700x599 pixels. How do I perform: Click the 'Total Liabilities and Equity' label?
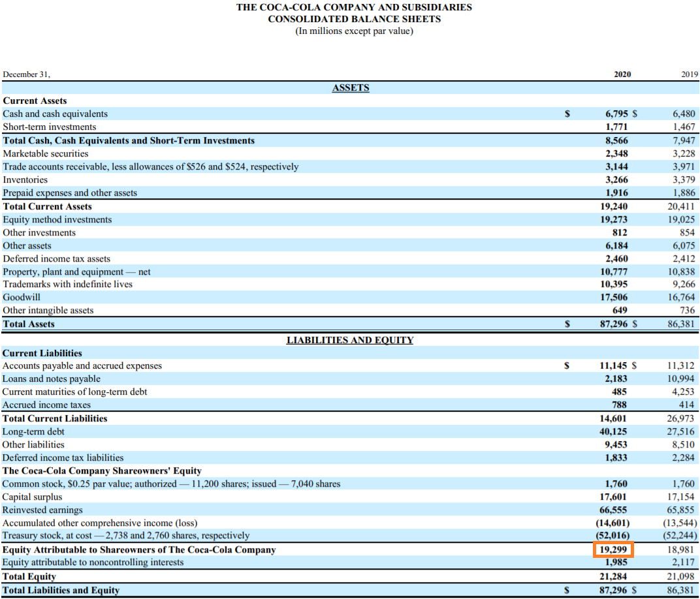pyautogui.click(x=61, y=590)
